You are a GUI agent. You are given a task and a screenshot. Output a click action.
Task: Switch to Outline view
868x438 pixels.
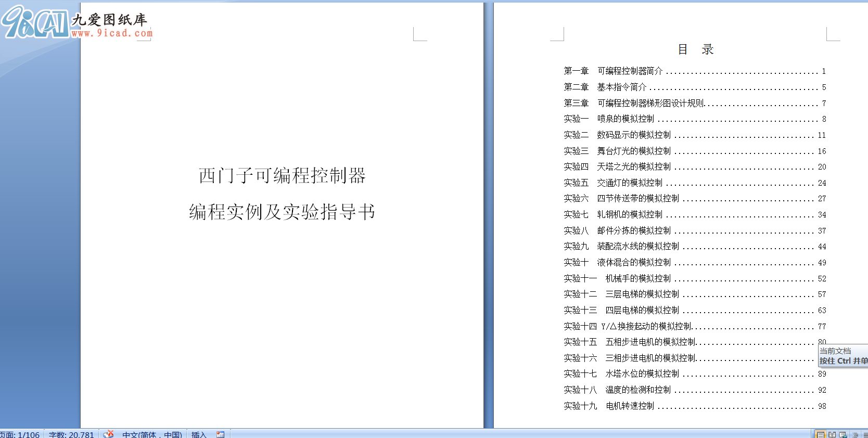(x=855, y=434)
